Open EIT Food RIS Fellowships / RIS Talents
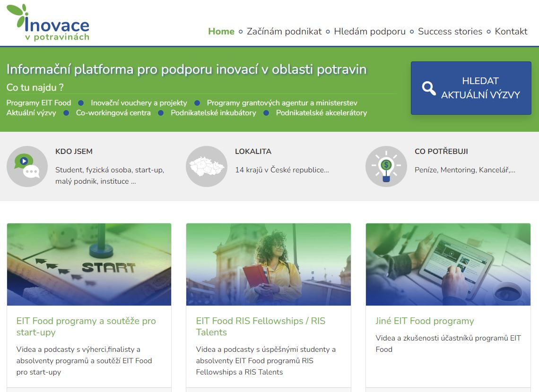Screen dimensions: 539x392 point(262,326)
